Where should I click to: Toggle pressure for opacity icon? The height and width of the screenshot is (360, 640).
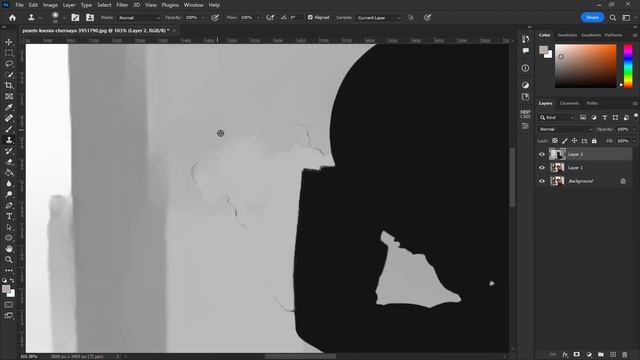coord(215,18)
